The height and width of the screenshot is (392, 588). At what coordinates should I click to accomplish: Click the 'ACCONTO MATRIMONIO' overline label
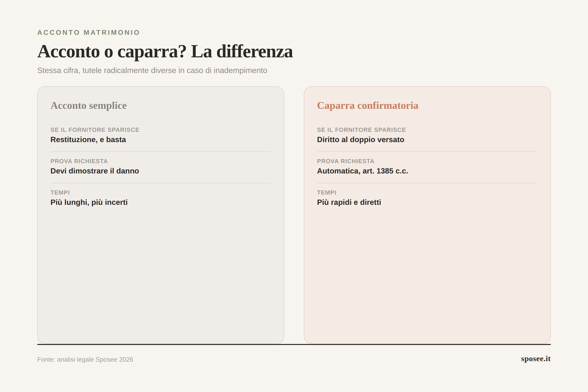(x=88, y=33)
